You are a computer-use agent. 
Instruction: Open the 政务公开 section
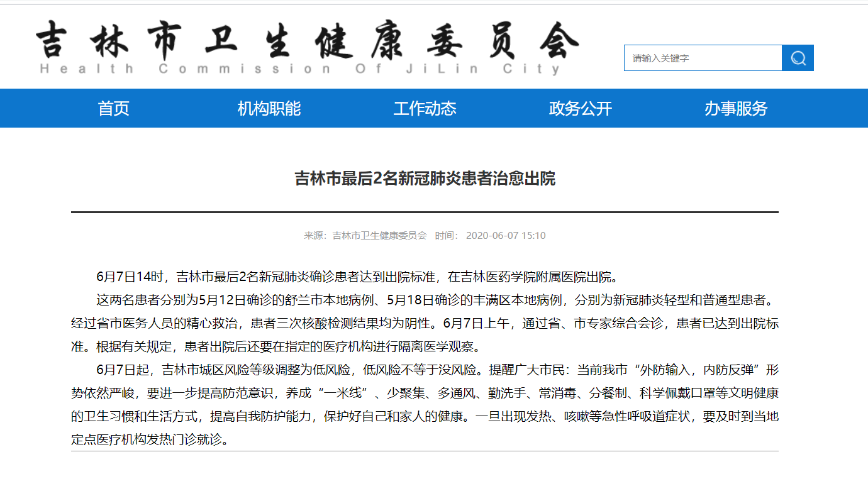[580, 108]
